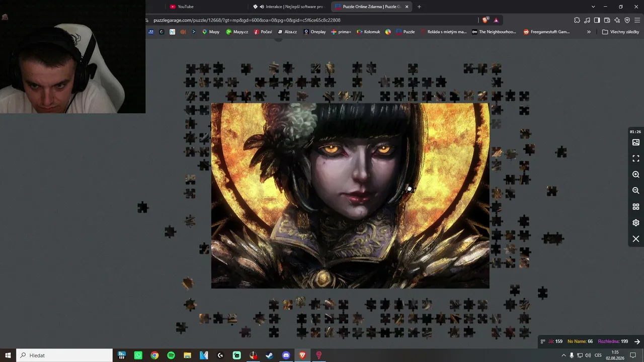Click the address bar URL

247,20
